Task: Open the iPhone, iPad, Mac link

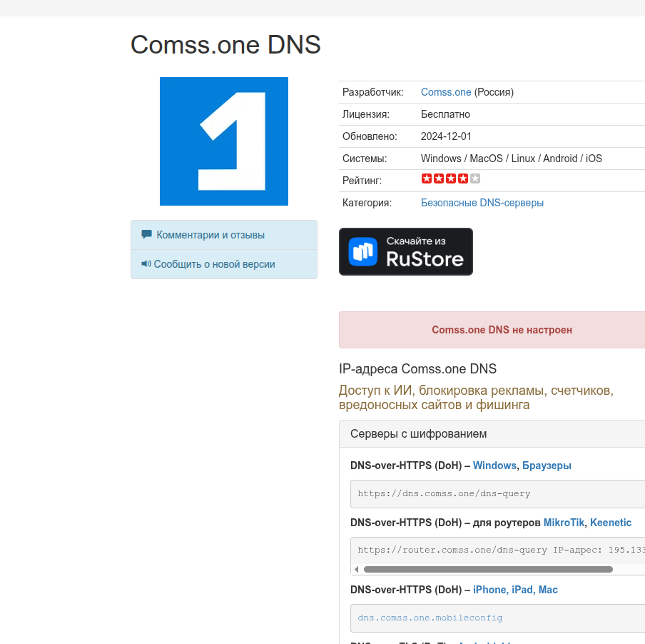Action: [515, 590]
